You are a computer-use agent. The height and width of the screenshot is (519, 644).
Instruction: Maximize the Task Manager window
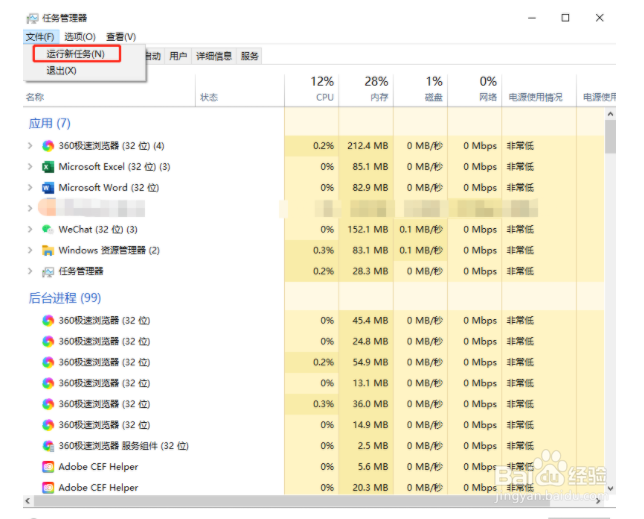pyautogui.click(x=566, y=18)
